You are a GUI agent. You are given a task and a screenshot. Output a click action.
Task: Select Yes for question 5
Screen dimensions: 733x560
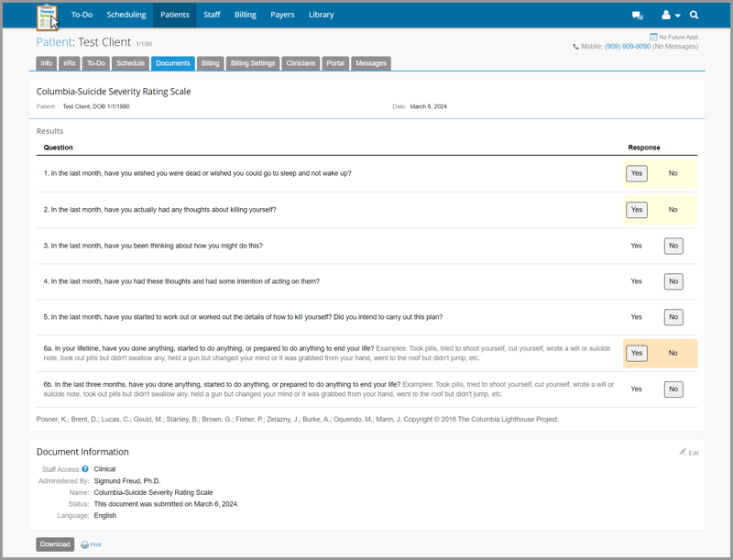(636, 317)
